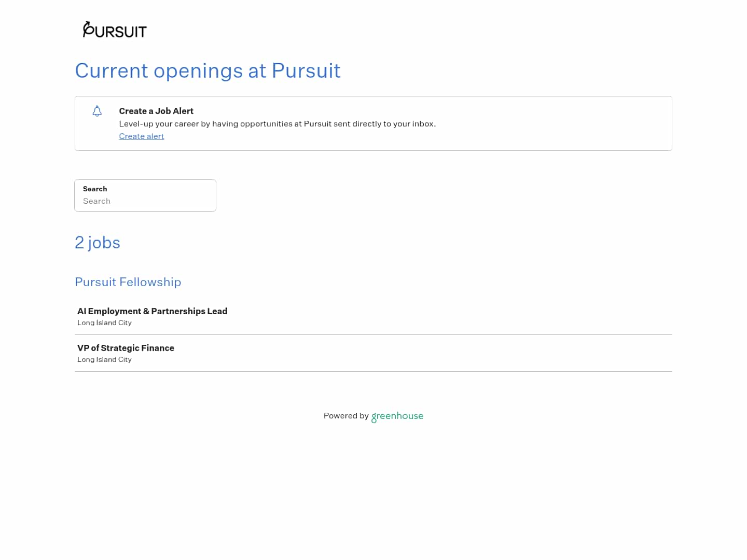
Task: Click the Powered by footer text
Action: point(345,416)
